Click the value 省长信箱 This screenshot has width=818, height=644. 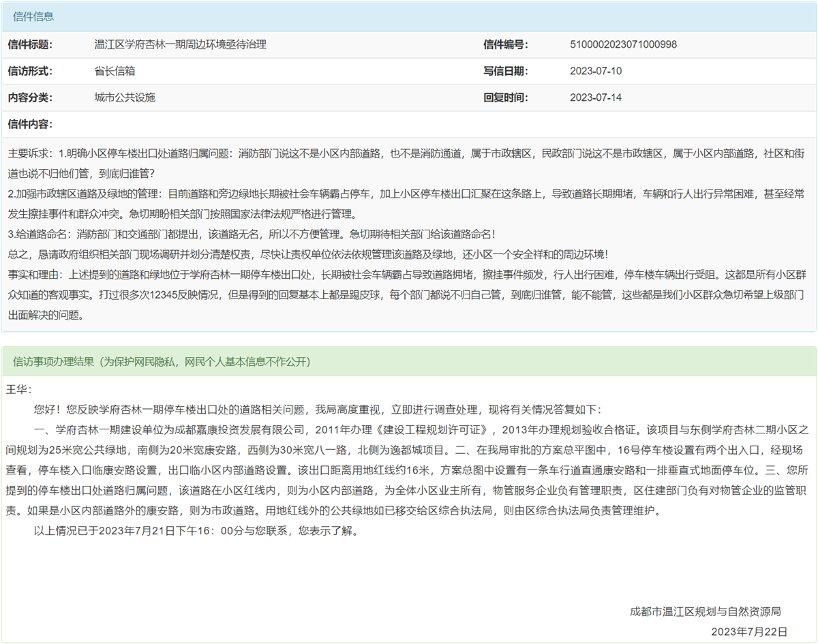[x=115, y=71]
